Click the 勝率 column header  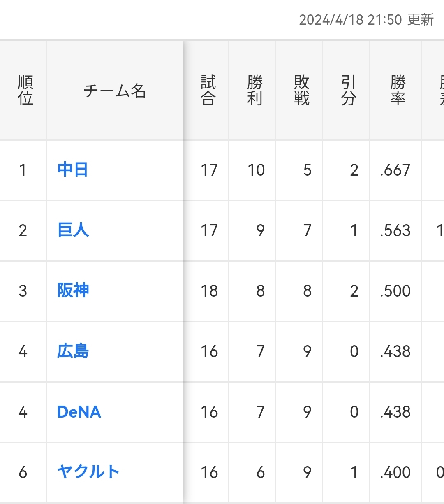[398, 91]
